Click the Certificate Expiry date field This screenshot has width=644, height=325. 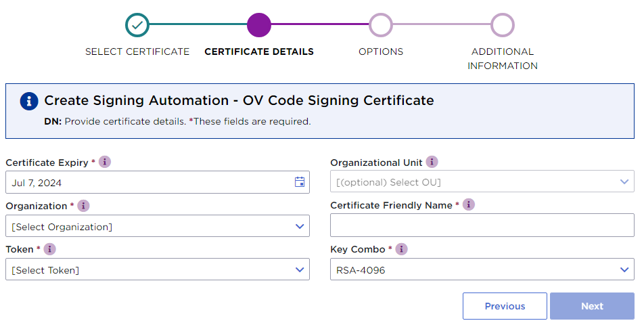click(149, 182)
